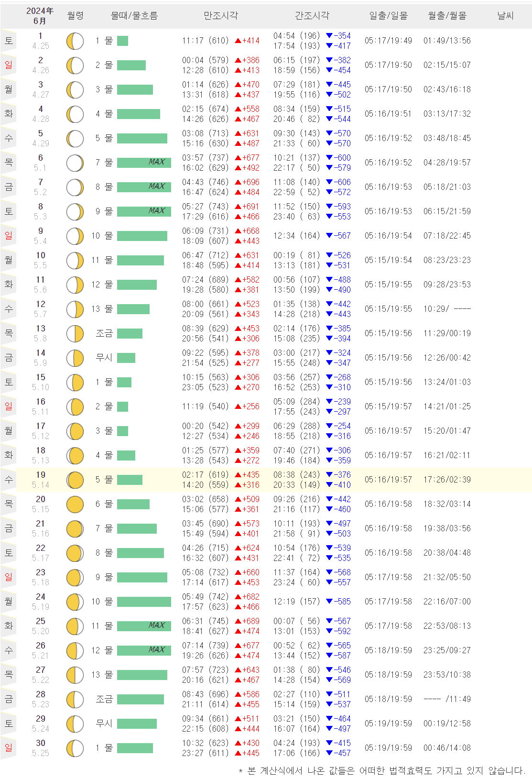The height and width of the screenshot is (779, 532).
Task: Click the red up arrow beside +414 on June 1
Action: point(238,41)
